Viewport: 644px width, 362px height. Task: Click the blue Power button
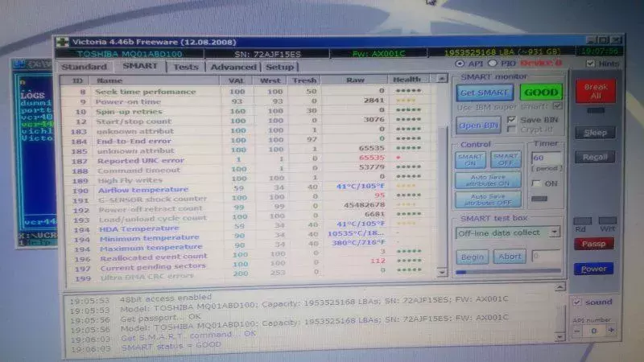[594, 269]
